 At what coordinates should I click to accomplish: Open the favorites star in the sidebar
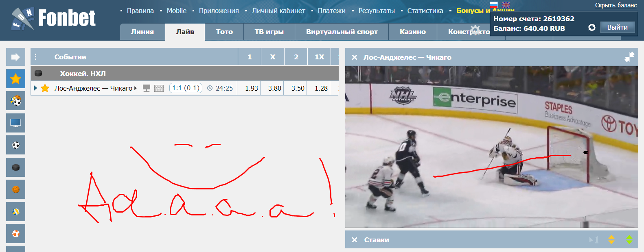[x=15, y=78]
